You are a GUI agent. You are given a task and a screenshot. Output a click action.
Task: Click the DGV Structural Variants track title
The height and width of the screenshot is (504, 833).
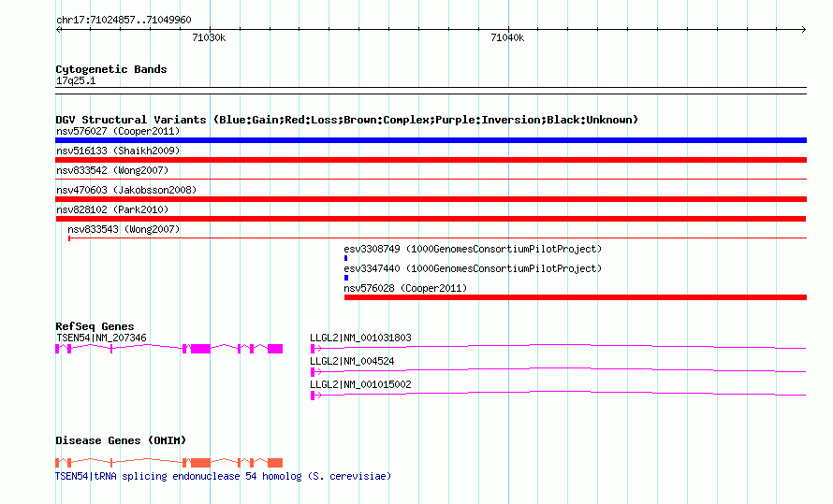[x=346, y=120]
